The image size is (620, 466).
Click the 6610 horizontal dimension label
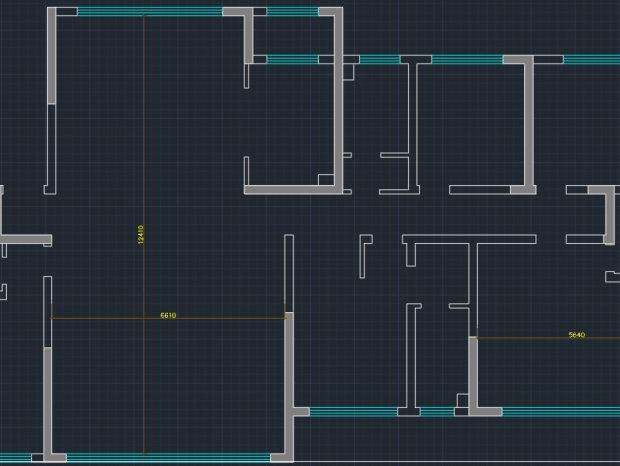(168, 315)
